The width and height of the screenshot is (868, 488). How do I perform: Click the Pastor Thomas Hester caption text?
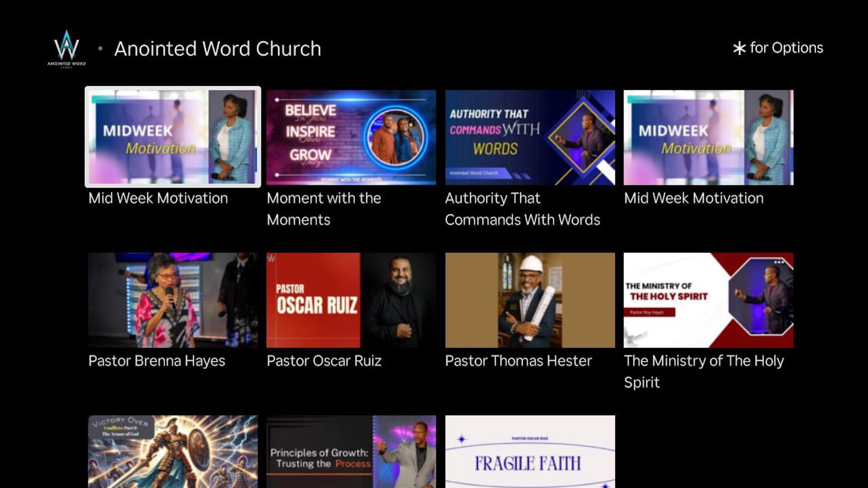[518, 361]
